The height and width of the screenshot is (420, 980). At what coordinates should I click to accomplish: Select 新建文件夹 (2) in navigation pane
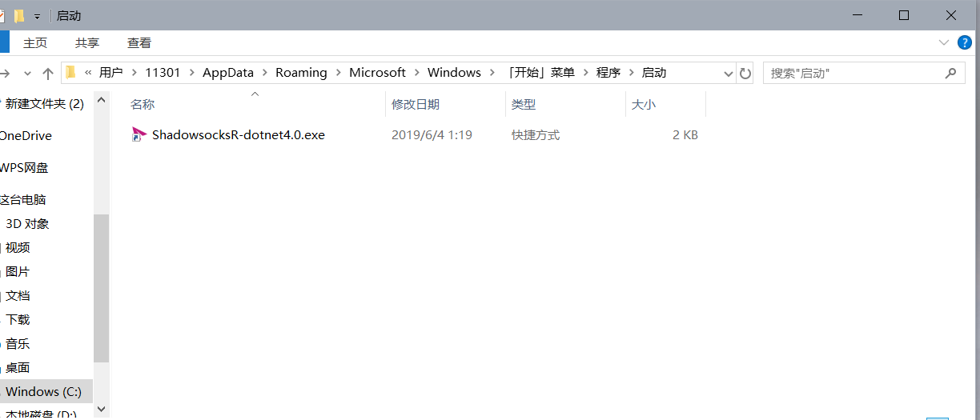[45, 103]
